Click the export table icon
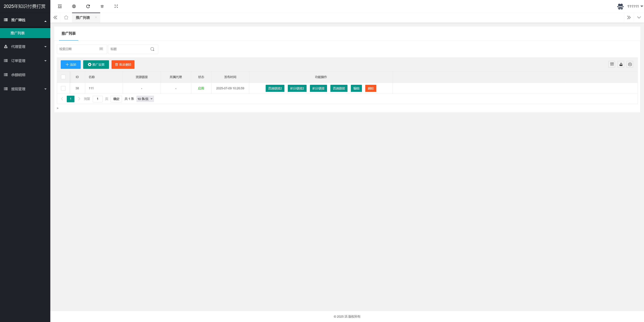 621,64
